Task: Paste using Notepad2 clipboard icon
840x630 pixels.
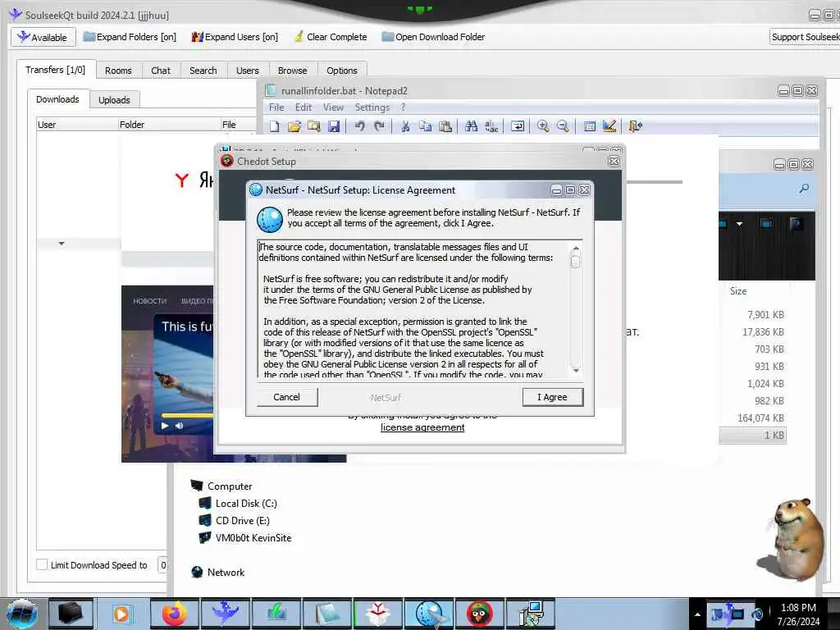Action: (445, 126)
